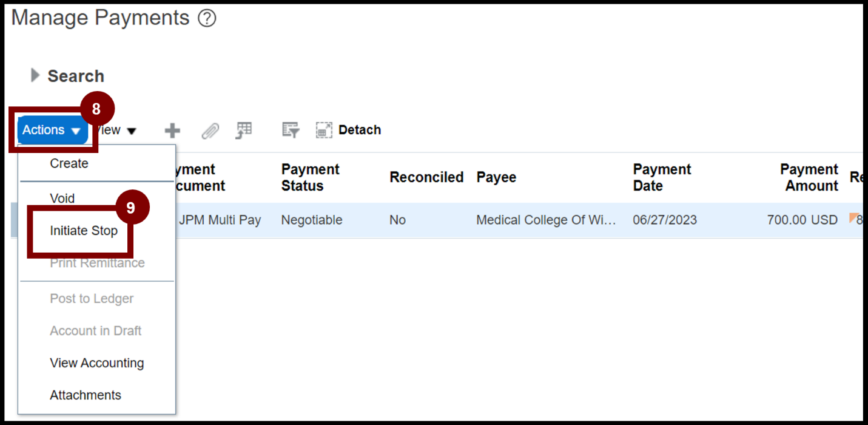Click the Detach table icon
This screenshot has width=868, height=425.
325,130
